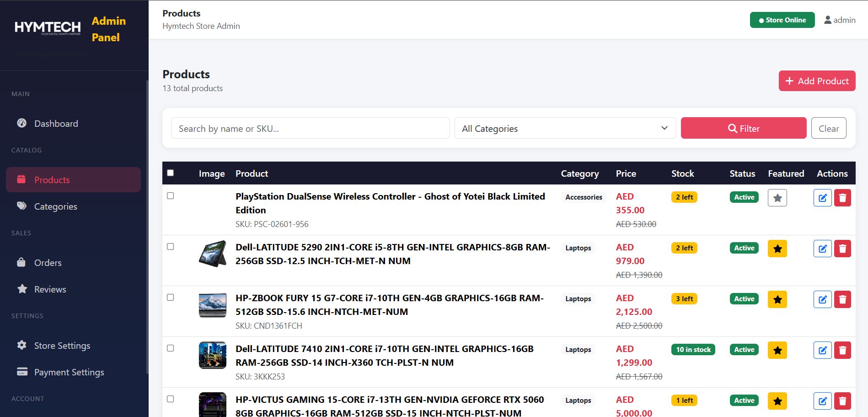Delete the Dell Latitude 5290 product
This screenshot has height=417, width=868.
(842, 249)
